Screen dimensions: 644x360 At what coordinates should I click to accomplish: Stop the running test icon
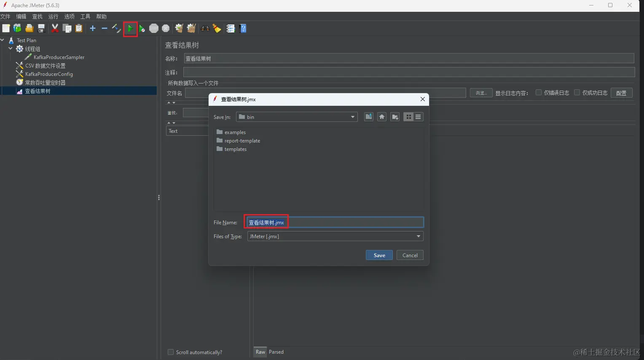[x=154, y=28]
